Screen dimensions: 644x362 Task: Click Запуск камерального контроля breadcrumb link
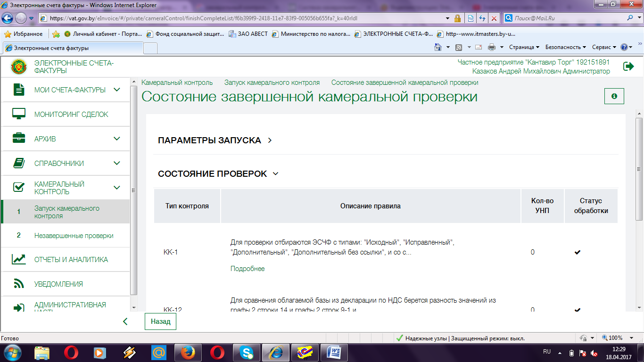point(272,82)
